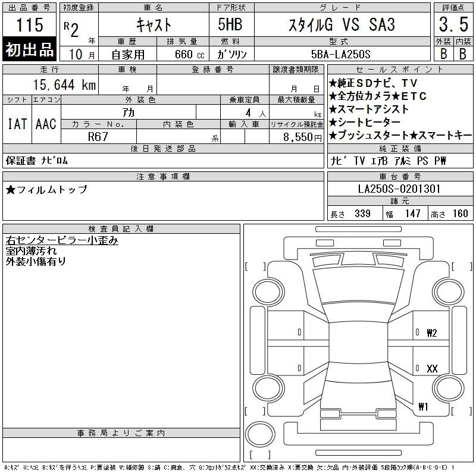Select the W1 marker near rear fender
This screenshot has height=476, width=476.
click(424, 408)
